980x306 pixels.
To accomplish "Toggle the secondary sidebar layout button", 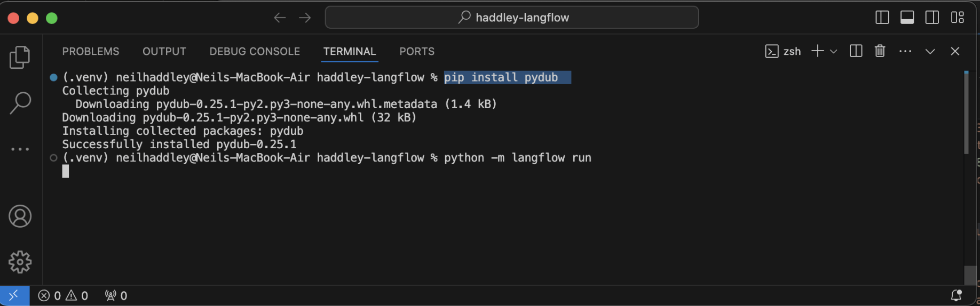I will pyautogui.click(x=932, y=18).
